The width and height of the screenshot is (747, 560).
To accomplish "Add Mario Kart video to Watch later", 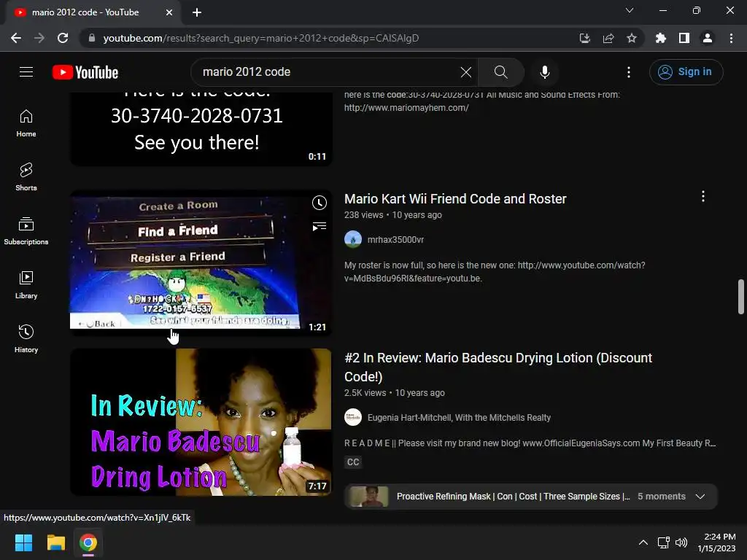I will [x=320, y=203].
